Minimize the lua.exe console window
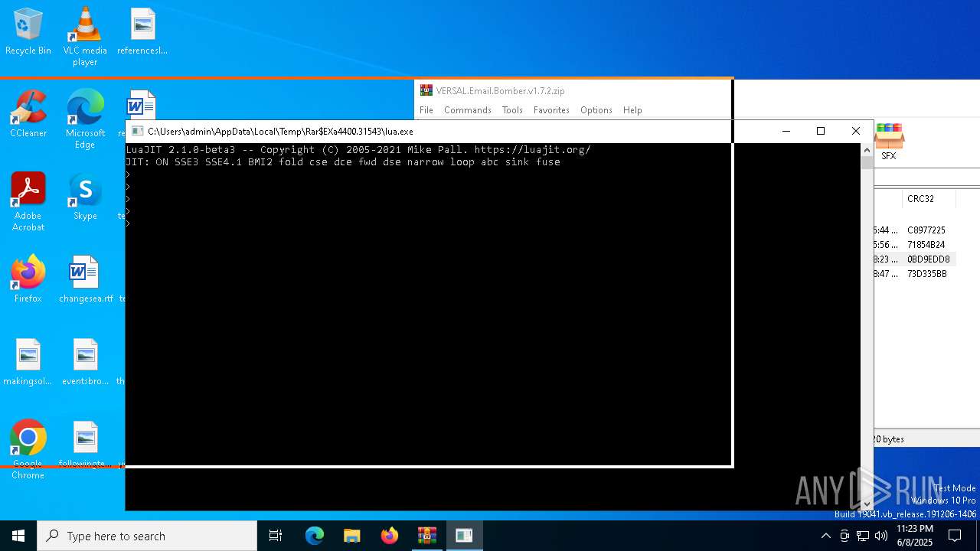 (786, 131)
